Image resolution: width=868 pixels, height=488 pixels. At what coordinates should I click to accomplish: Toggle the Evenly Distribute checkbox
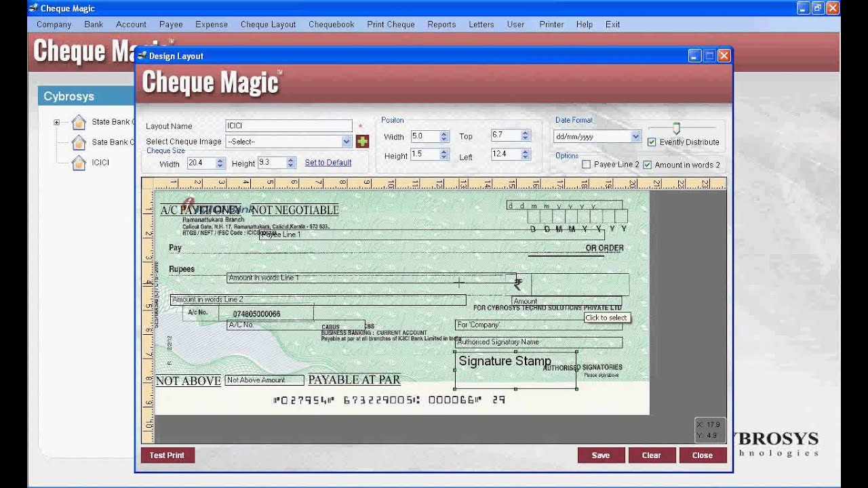coord(652,142)
